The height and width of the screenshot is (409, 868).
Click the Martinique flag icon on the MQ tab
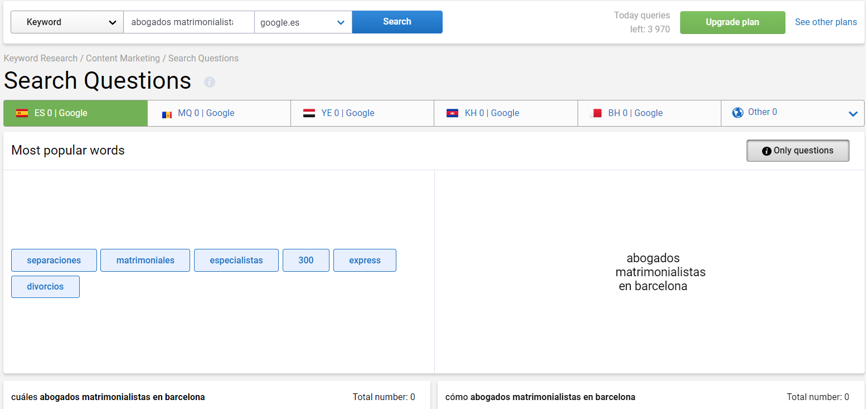pyautogui.click(x=167, y=113)
